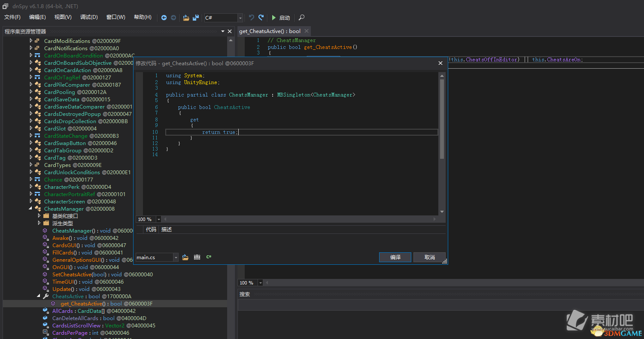Image resolution: width=644 pixels, height=339 pixels.
Task: Click the folder icon next to 派生类型
Action: (x=46, y=223)
